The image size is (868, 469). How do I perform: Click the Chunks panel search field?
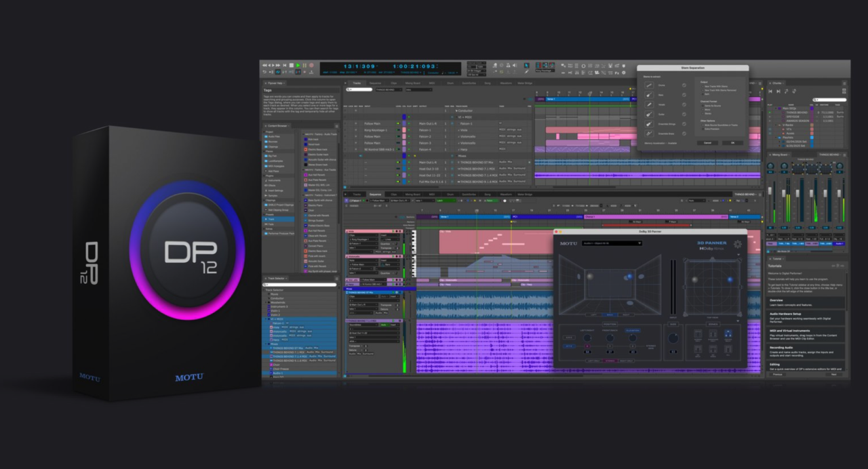[x=829, y=100]
